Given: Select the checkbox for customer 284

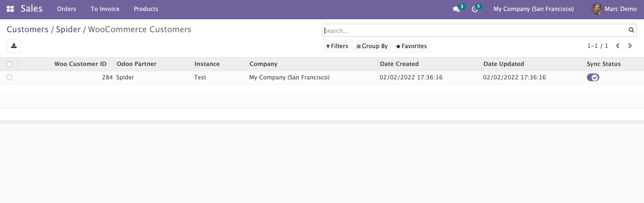Looking at the screenshot, I should [x=9, y=77].
